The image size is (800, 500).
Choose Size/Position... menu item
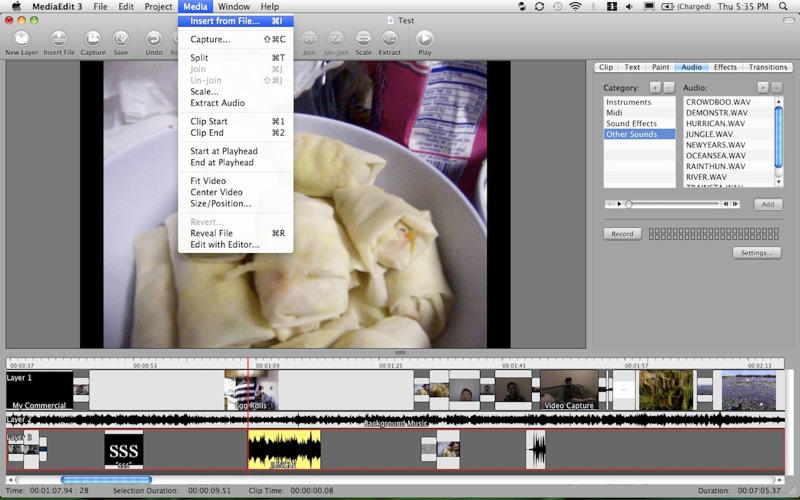click(x=236, y=204)
